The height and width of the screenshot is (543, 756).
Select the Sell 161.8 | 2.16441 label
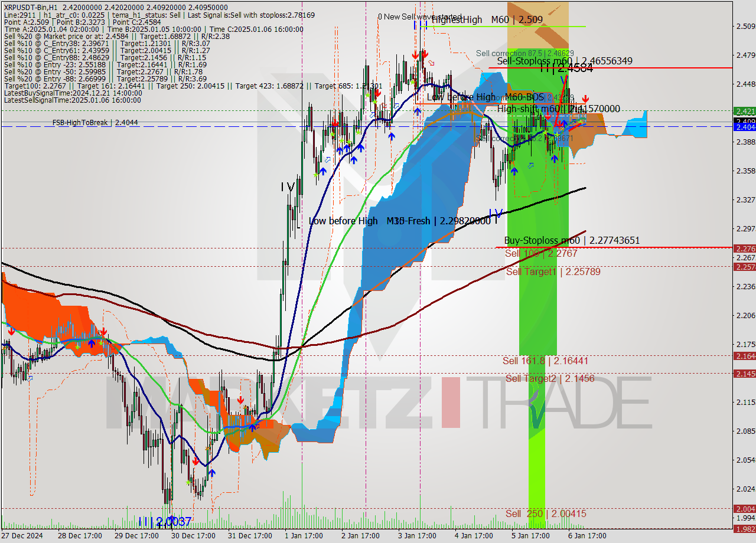(545, 361)
